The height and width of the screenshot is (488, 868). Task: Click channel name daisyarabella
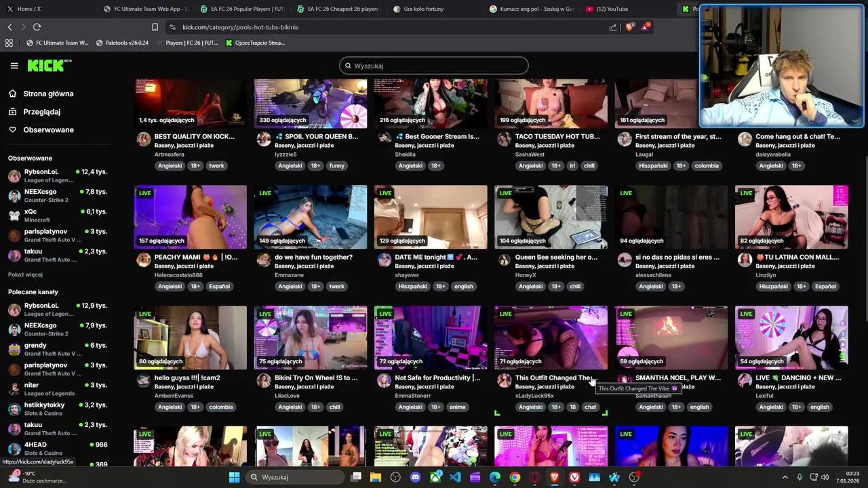773,154
